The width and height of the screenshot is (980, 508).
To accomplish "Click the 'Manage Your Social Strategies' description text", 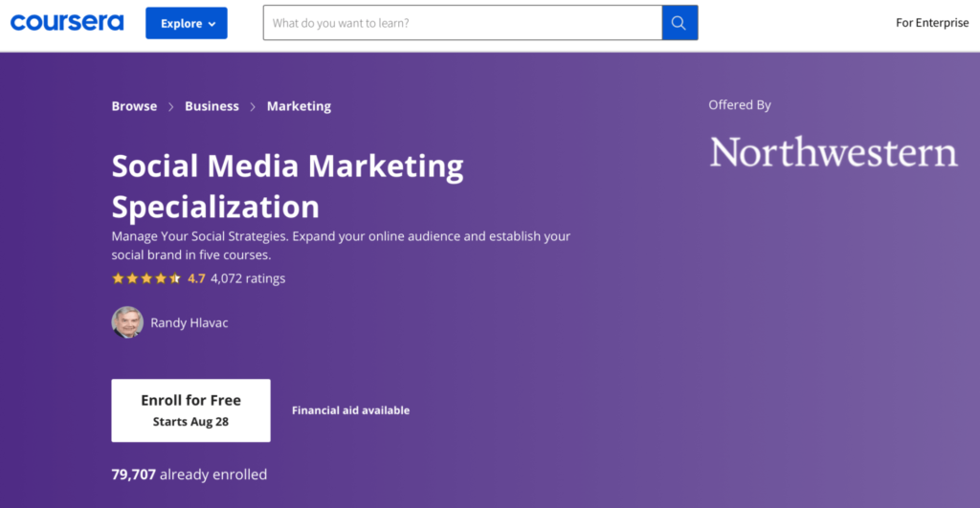I will click(341, 246).
